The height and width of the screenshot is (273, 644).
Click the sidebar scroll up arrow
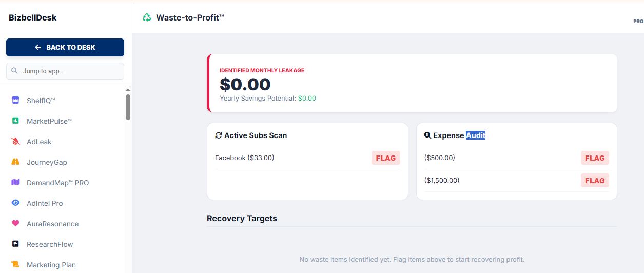click(x=128, y=90)
